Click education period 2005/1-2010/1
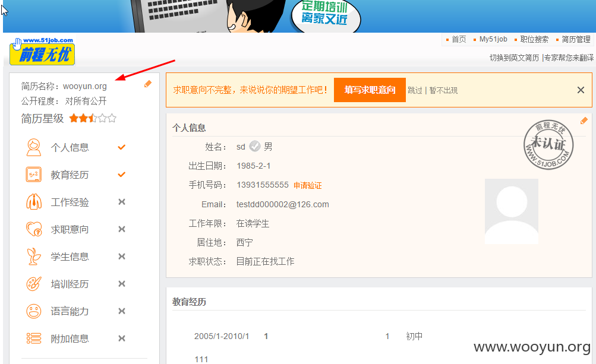 (222, 336)
